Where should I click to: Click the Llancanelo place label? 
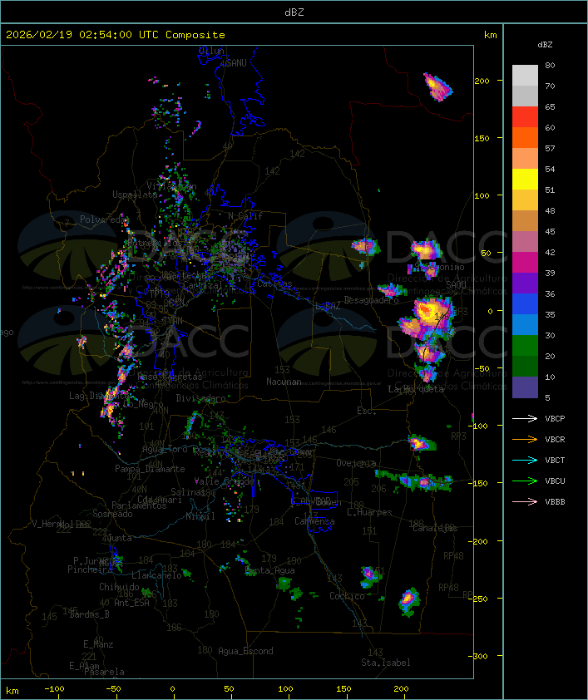coord(156,575)
